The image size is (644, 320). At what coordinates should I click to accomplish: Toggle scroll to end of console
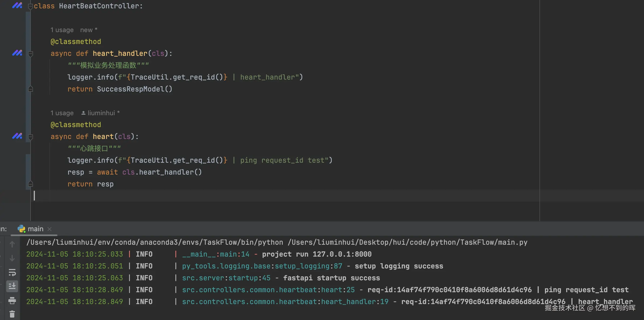pyautogui.click(x=12, y=286)
